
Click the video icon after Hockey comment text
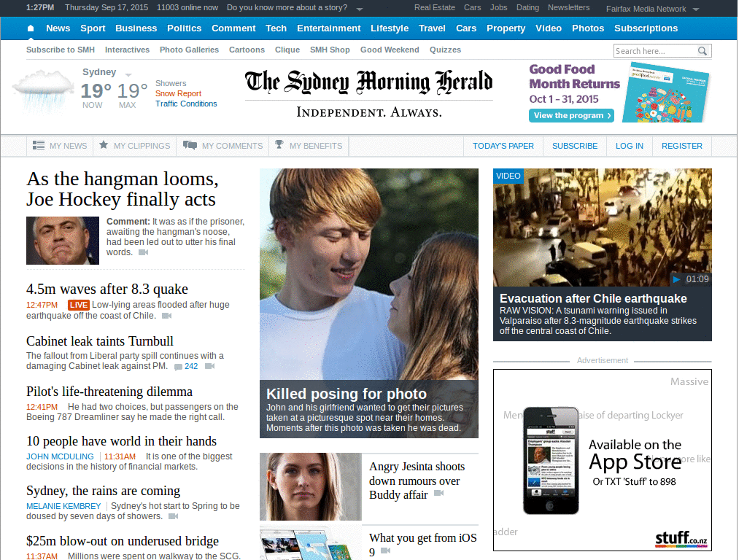144,252
